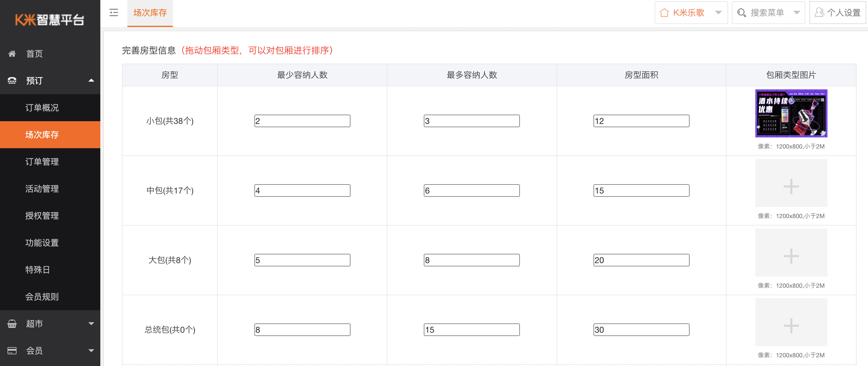The image size is (868, 366).
Task: Click the magnifier icon in 搜索菜单
Action: [x=741, y=13]
